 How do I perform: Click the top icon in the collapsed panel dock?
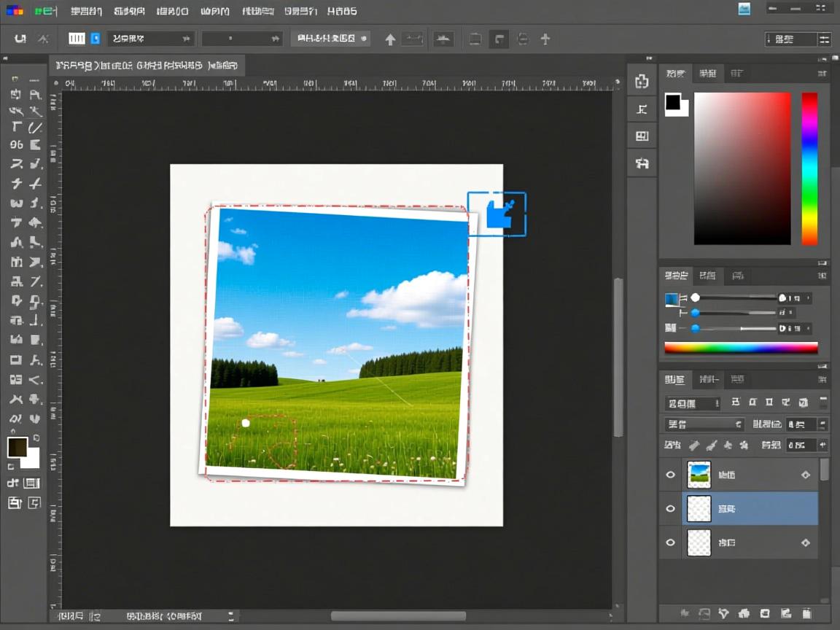tap(642, 82)
